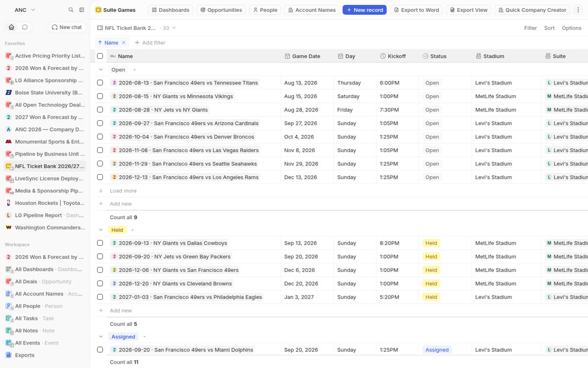Click the New record button

tap(365, 10)
